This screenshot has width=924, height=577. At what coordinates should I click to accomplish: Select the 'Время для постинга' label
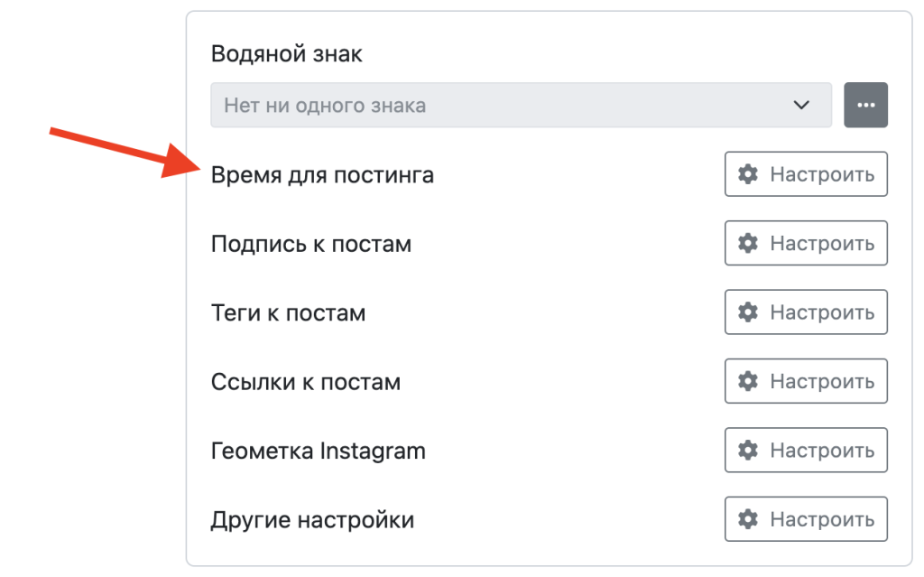[x=322, y=174]
